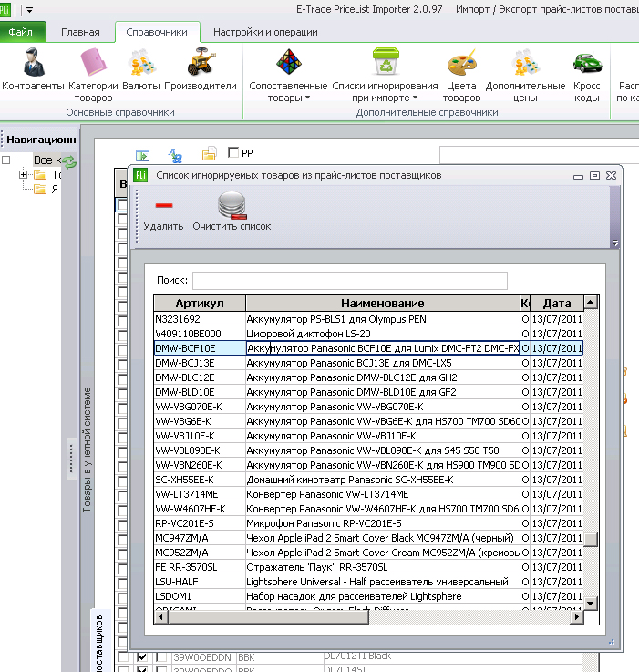Toggle the PP checkbox
The height and width of the screenshot is (672, 639).
click(x=233, y=152)
